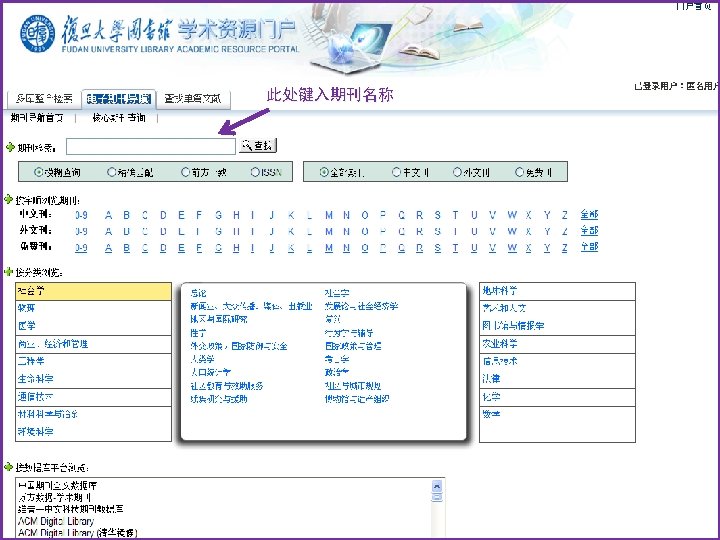The height and width of the screenshot is (540, 720).
Task: Click 全部 at end of 免费刊 row
Action: pos(589,247)
